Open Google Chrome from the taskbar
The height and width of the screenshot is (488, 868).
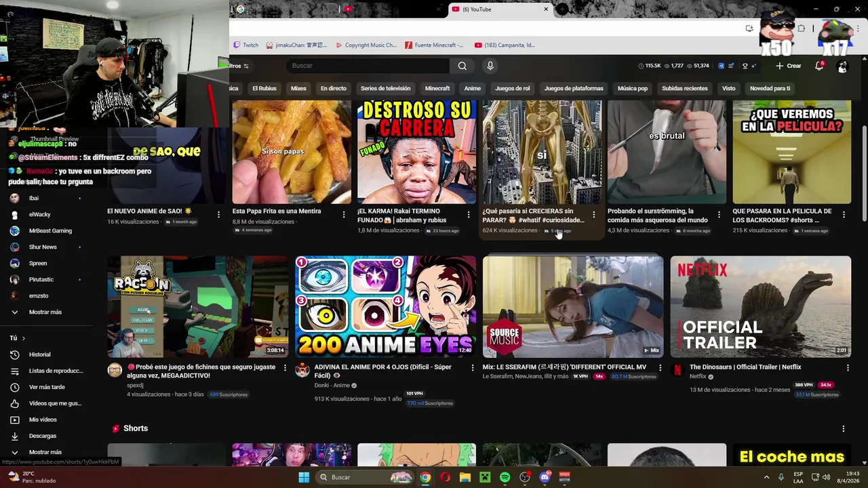coord(425,477)
